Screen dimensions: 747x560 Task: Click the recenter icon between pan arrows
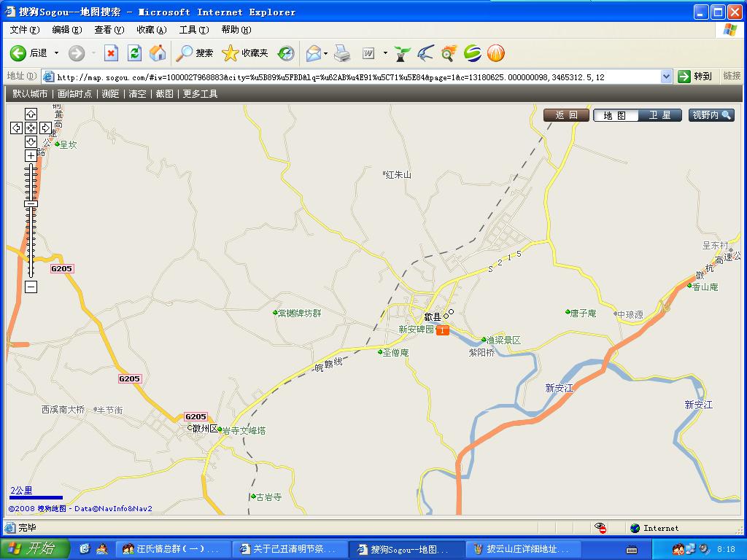coord(31,128)
